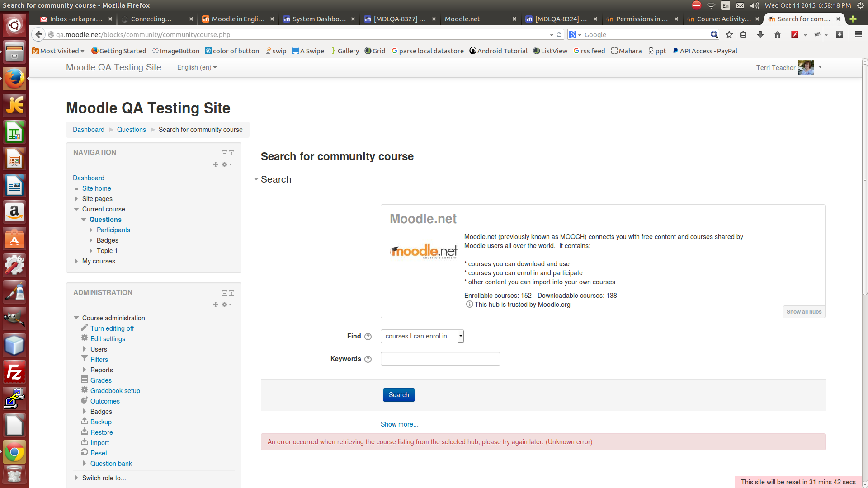Screen dimensions: 868x488
Task: Switch to the System Dashboard tab
Action: pos(318,19)
